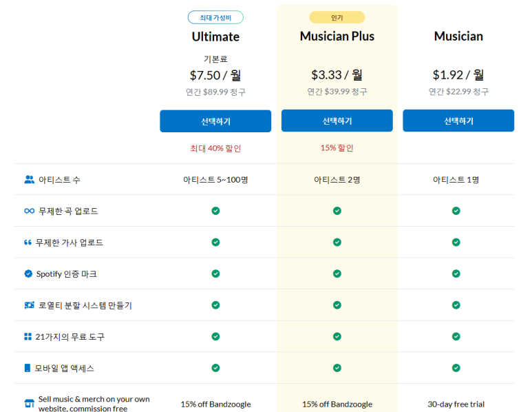Click the artist count people icon

29,179
